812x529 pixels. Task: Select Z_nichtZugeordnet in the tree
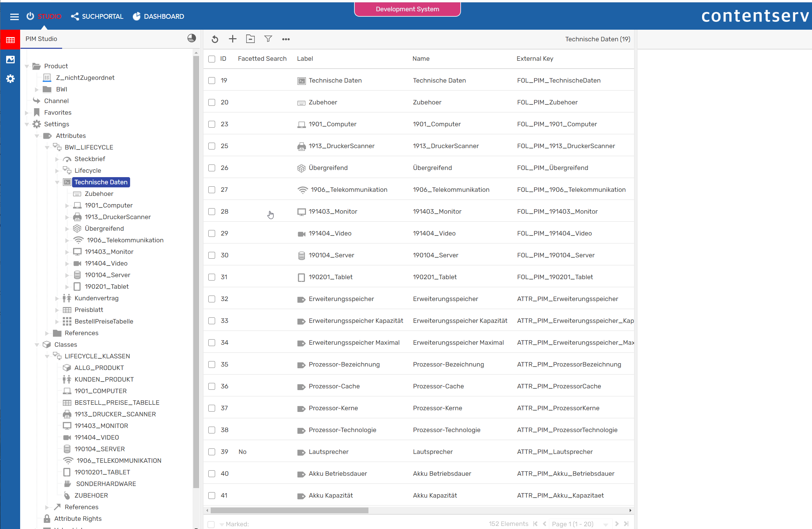coord(85,78)
